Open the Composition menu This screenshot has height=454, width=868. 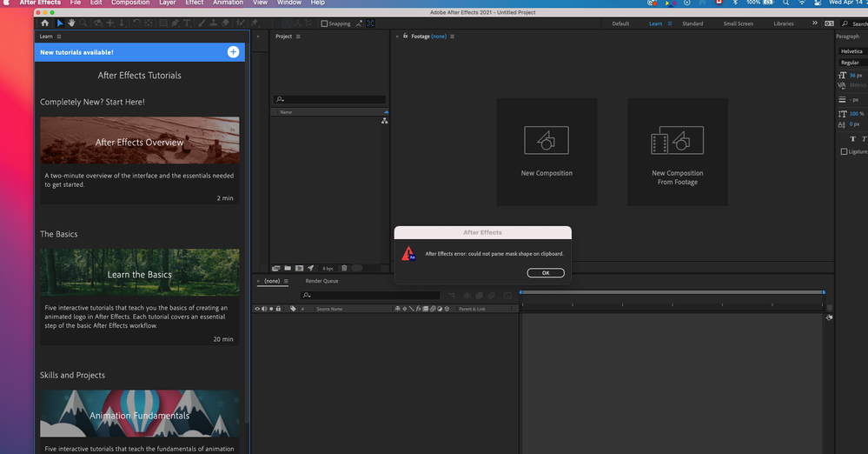tap(130, 3)
